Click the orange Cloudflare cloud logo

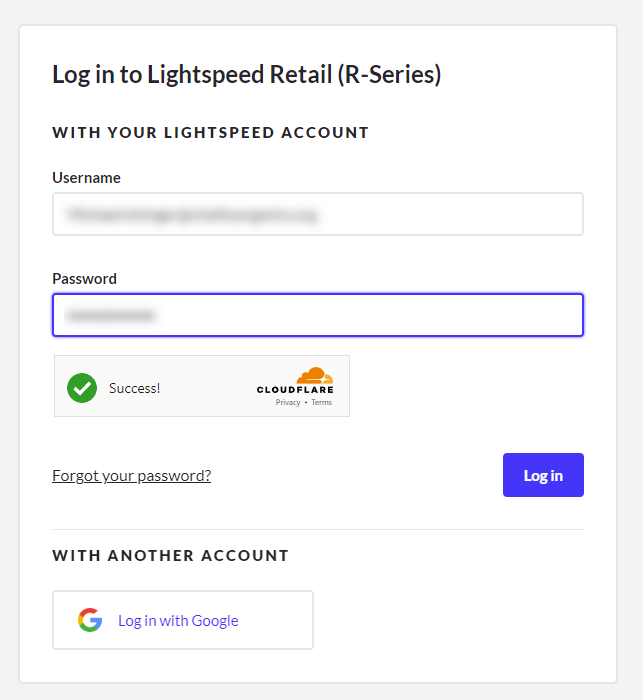pos(315,375)
